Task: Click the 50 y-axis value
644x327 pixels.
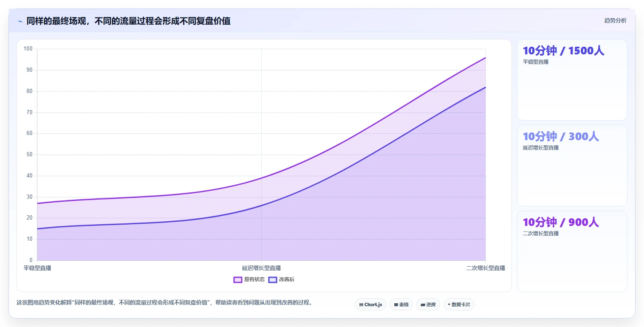Action: click(30, 155)
